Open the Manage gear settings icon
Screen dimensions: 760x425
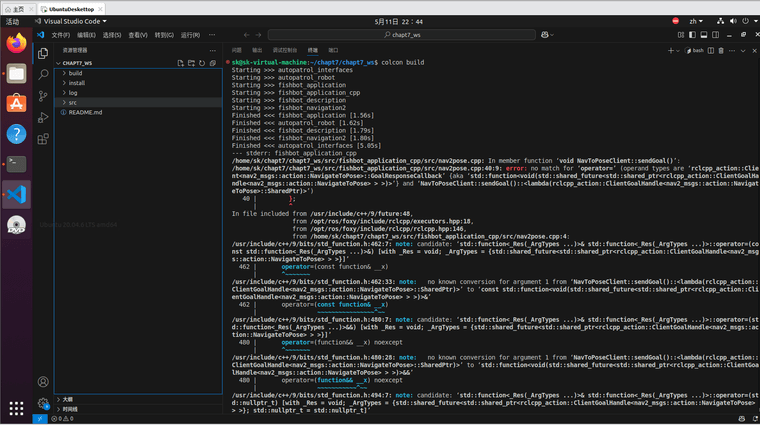43,403
